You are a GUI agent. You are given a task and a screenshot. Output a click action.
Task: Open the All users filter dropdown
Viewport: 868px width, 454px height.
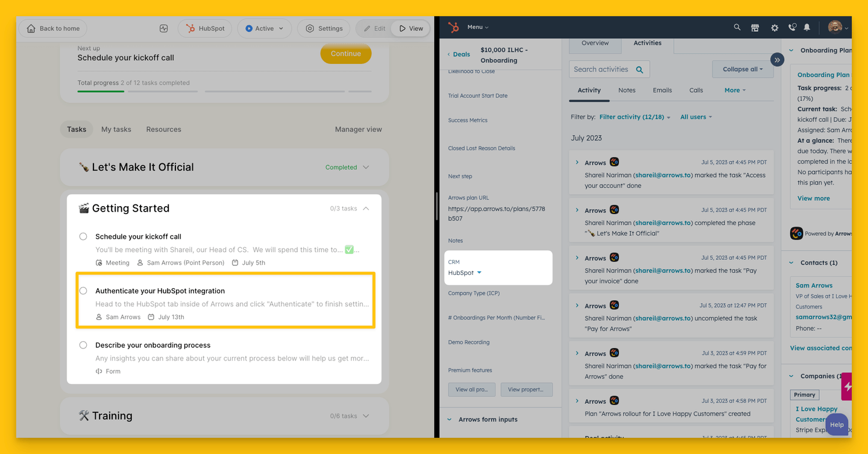click(x=696, y=117)
